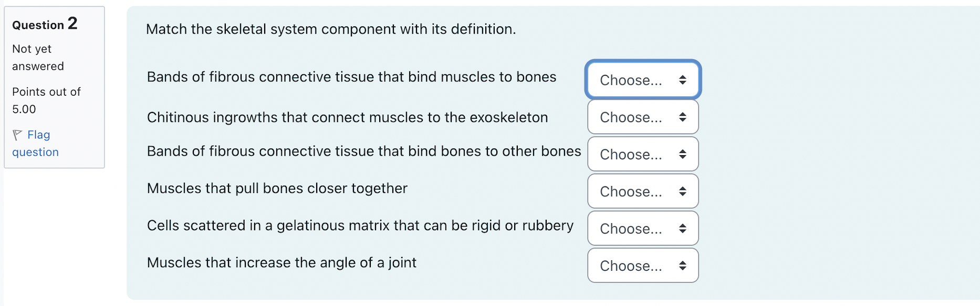The image size is (980, 306).
Task: Click the Not yet answered status text
Action: (37, 57)
